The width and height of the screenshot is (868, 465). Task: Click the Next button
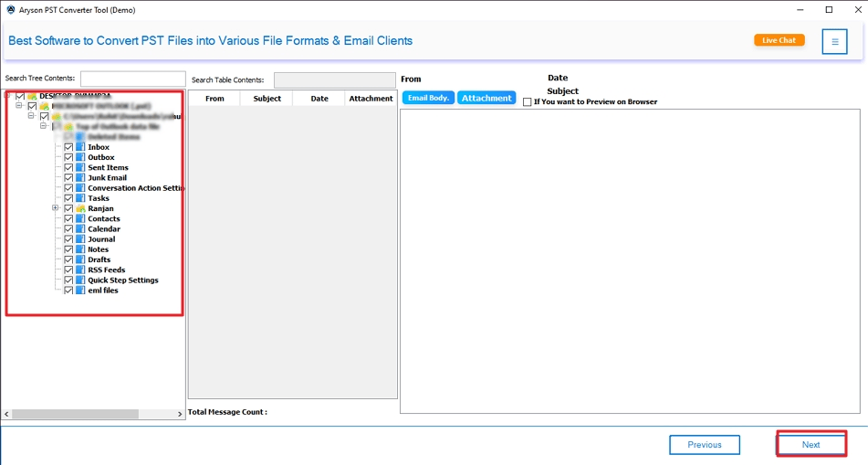811,445
